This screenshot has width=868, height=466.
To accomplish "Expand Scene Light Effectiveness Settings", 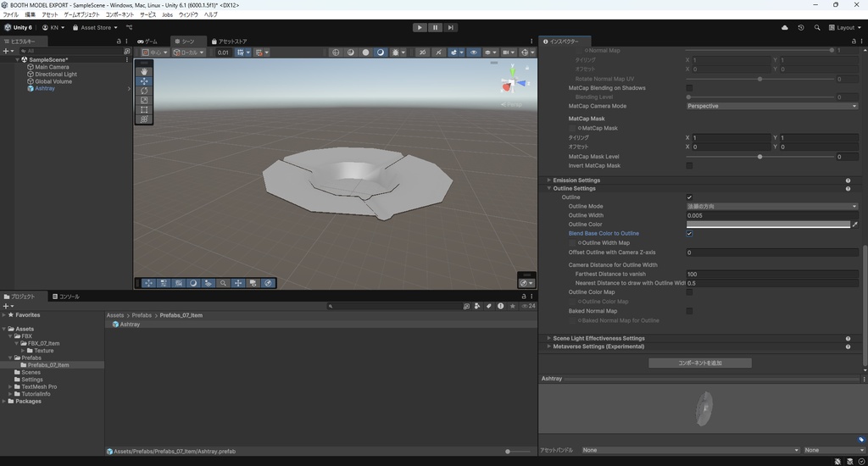I will coord(548,338).
